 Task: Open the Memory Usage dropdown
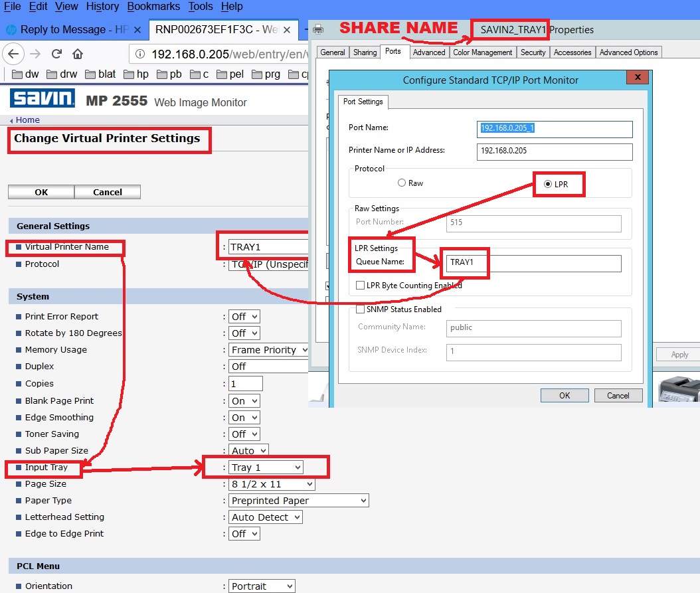[269, 350]
